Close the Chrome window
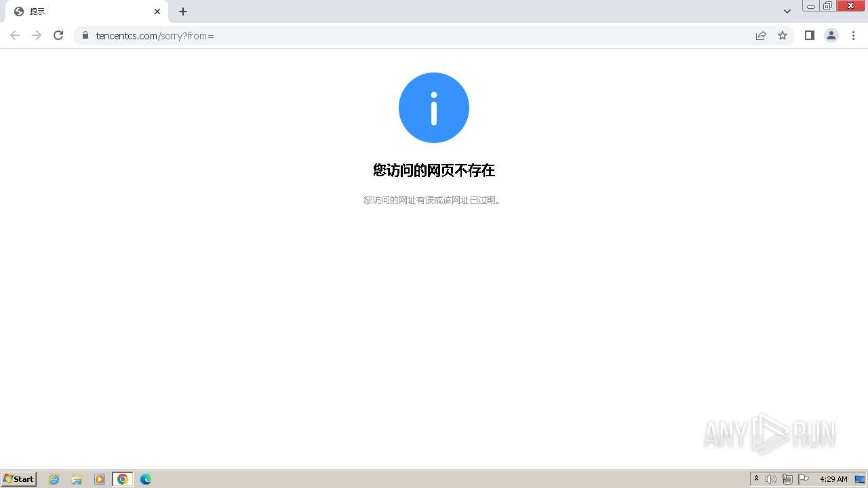The height and width of the screenshot is (488, 868). pyautogui.click(x=851, y=6)
